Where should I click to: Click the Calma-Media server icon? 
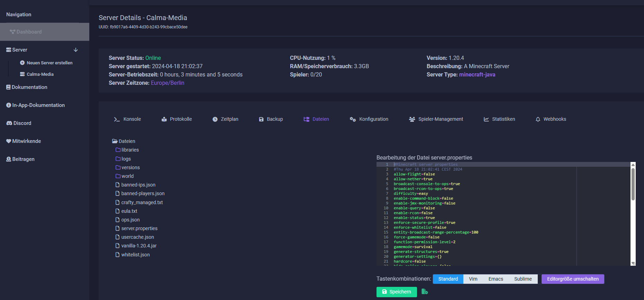(22, 74)
